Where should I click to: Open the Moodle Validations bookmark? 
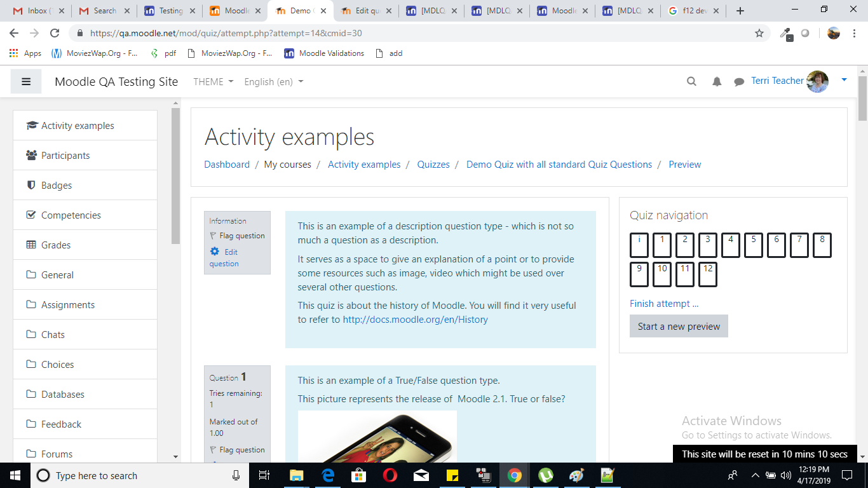tap(324, 53)
